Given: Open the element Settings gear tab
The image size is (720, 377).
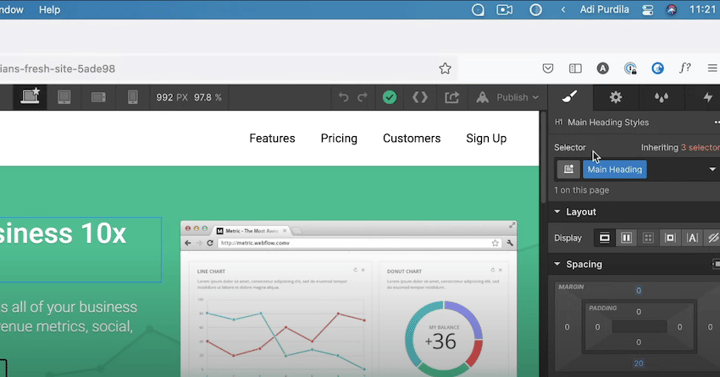Looking at the screenshot, I should click(x=615, y=97).
